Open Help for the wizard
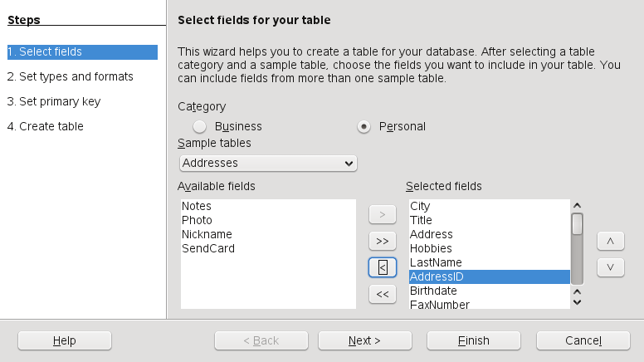Screen dimensions: 644x362 coord(64,340)
